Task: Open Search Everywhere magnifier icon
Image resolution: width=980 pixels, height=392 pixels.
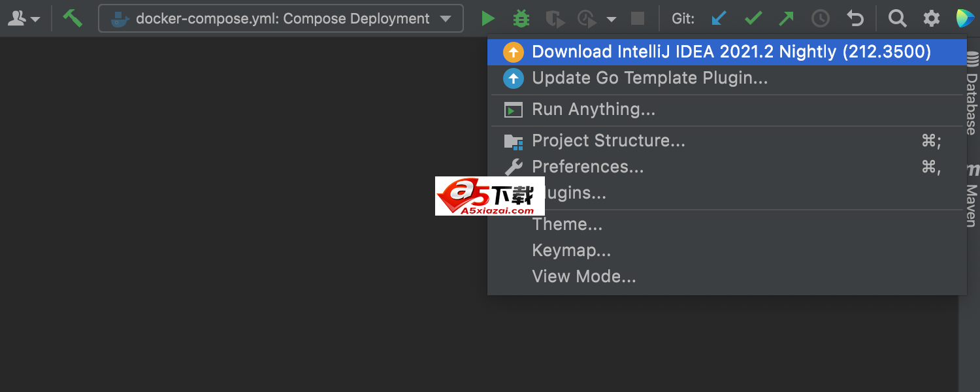Action: tap(898, 18)
